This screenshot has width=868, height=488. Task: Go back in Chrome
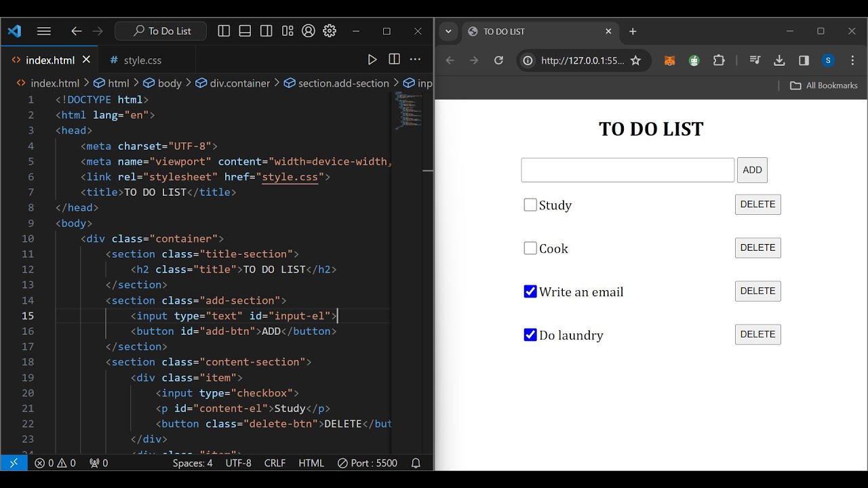coord(450,60)
